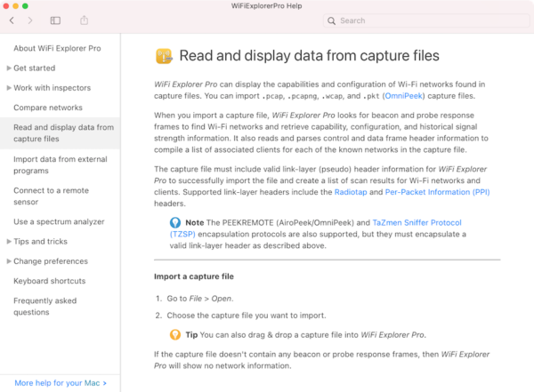
Task: Go forward to the next help page
Action: [30, 20]
